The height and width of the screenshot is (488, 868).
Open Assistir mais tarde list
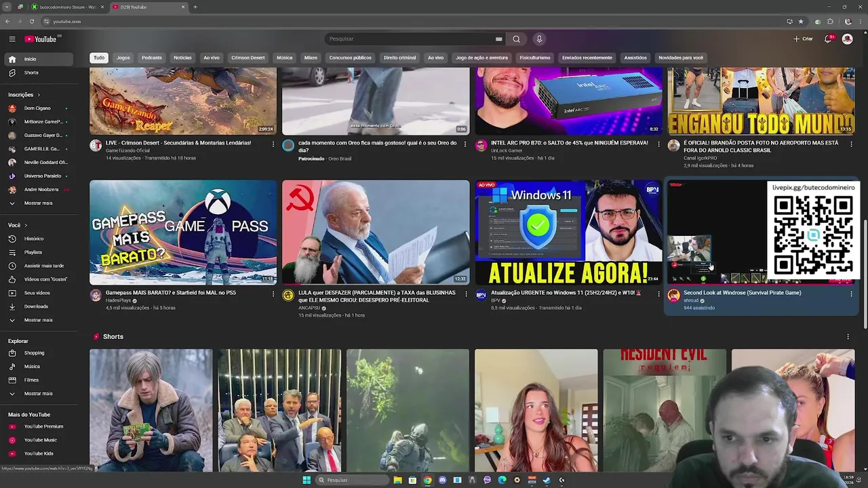pos(39,266)
